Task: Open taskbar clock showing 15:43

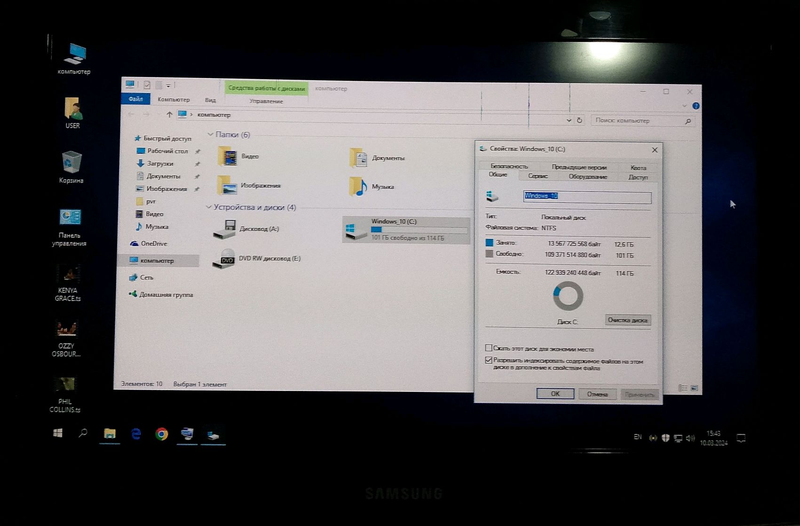Action: (x=714, y=438)
